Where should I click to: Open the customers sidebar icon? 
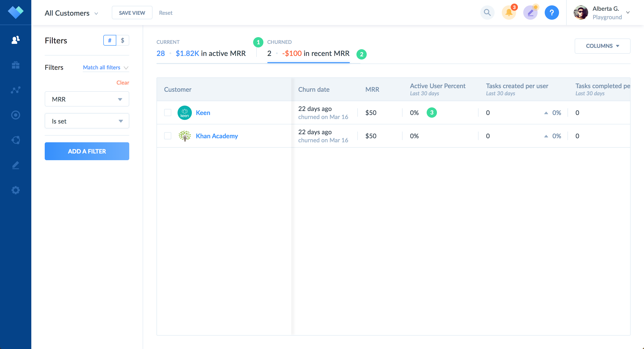15,40
